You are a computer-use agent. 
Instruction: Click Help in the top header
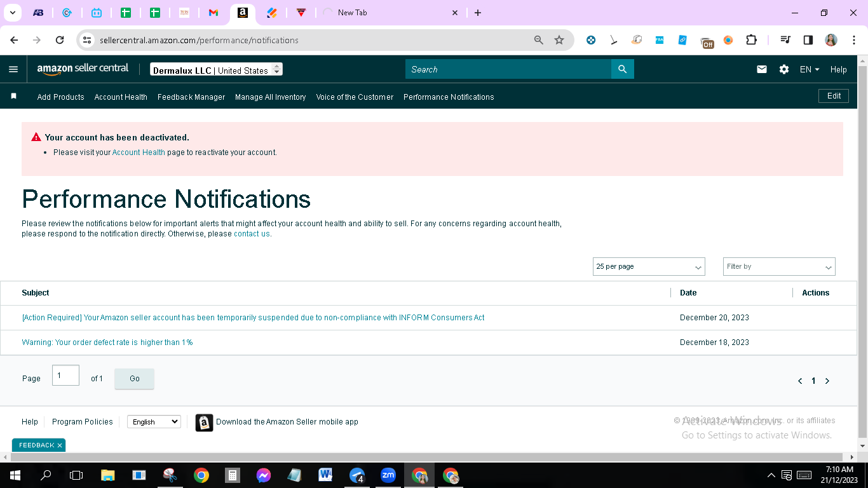pos(839,70)
